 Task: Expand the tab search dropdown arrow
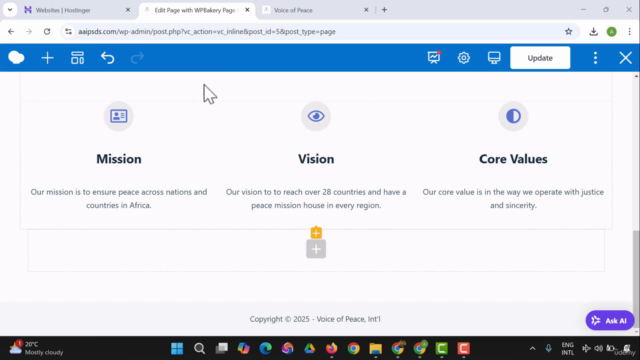pyautogui.click(x=10, y=10)
